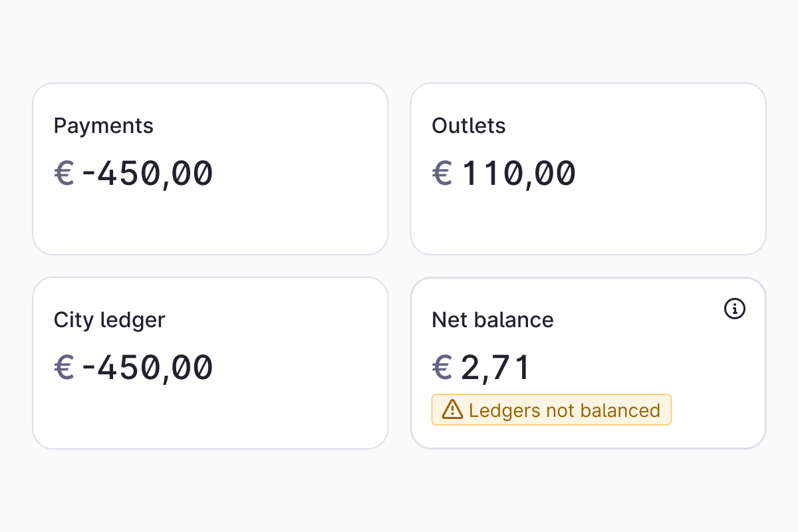Click the euro symbol in Payments card
This screenshot has height=532, width=798.
coord(64,173)
